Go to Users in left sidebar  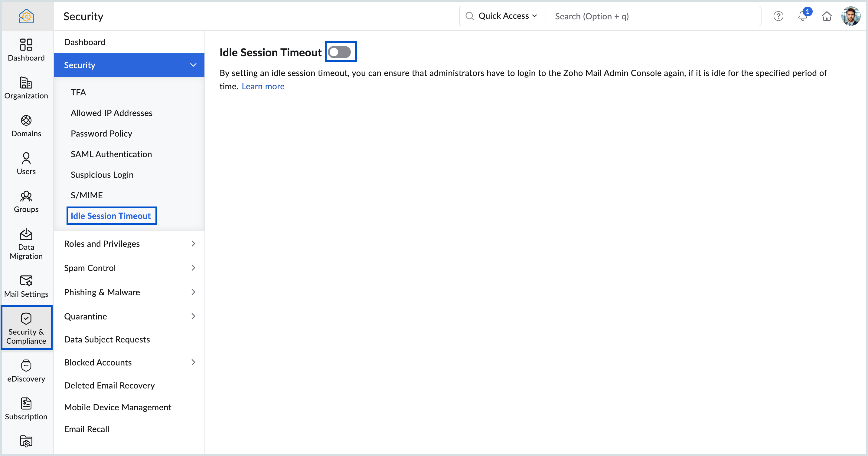tap(26, 164)
